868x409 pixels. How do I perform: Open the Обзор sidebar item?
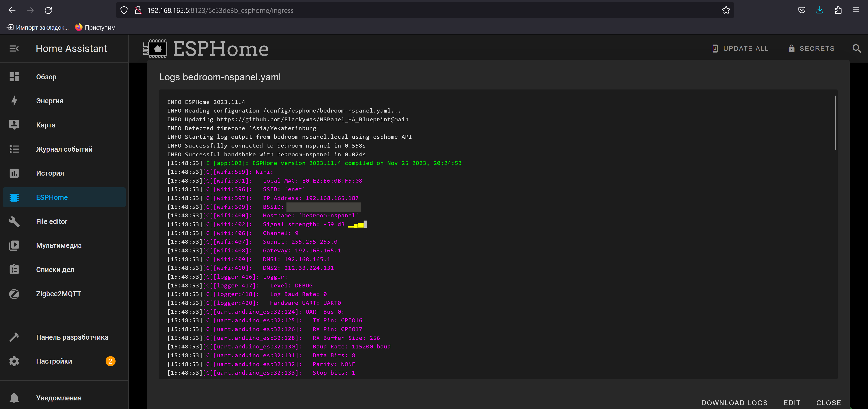(64, 77)
